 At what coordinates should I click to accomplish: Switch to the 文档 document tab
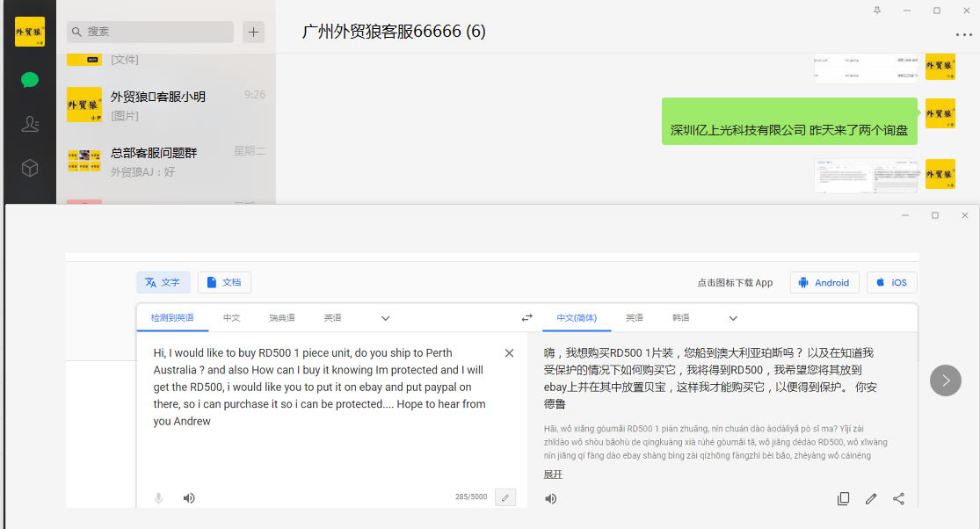224,282
